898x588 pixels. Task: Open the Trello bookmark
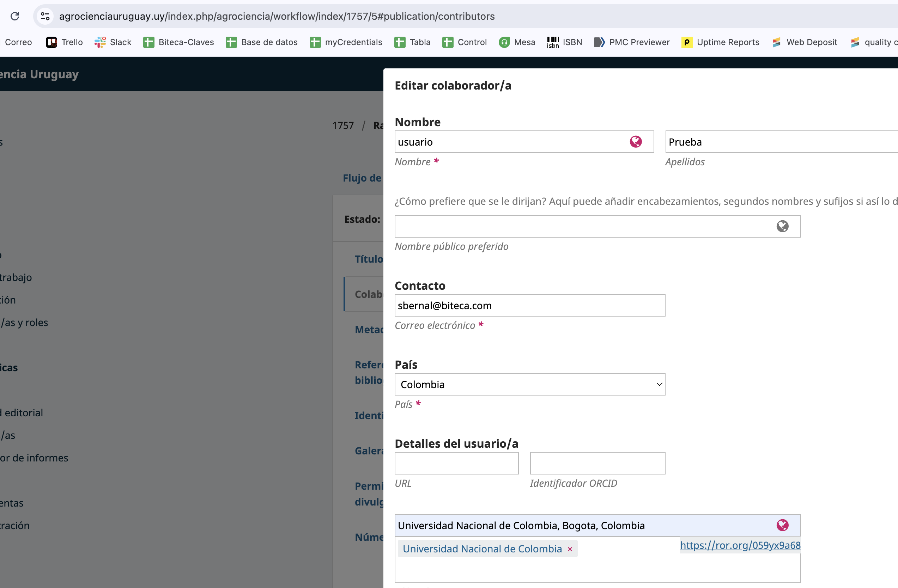pos(64,42)
